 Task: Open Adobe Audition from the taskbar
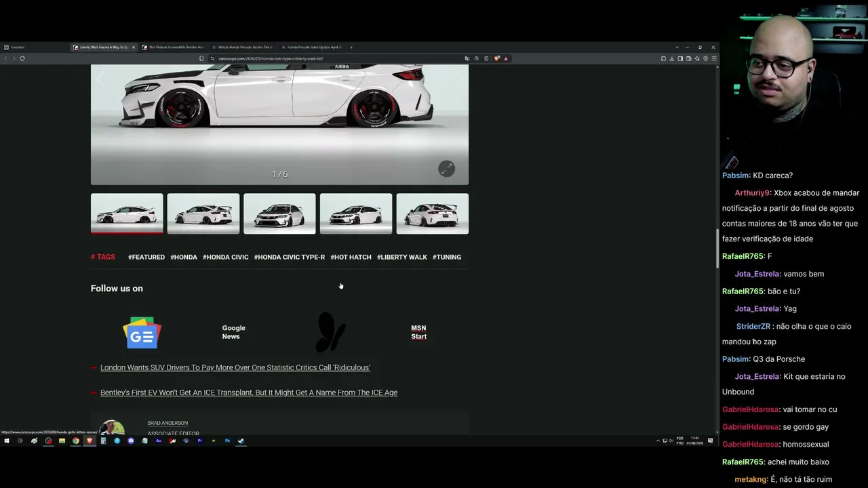click(159, 441)
